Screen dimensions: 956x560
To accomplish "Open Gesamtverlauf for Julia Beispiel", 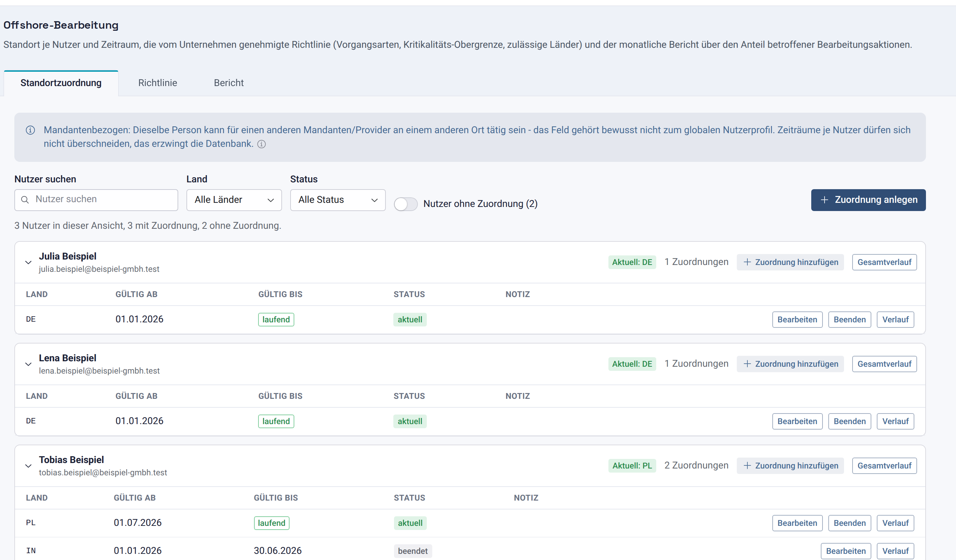I will pyautogui.click(x=884, y=262).
